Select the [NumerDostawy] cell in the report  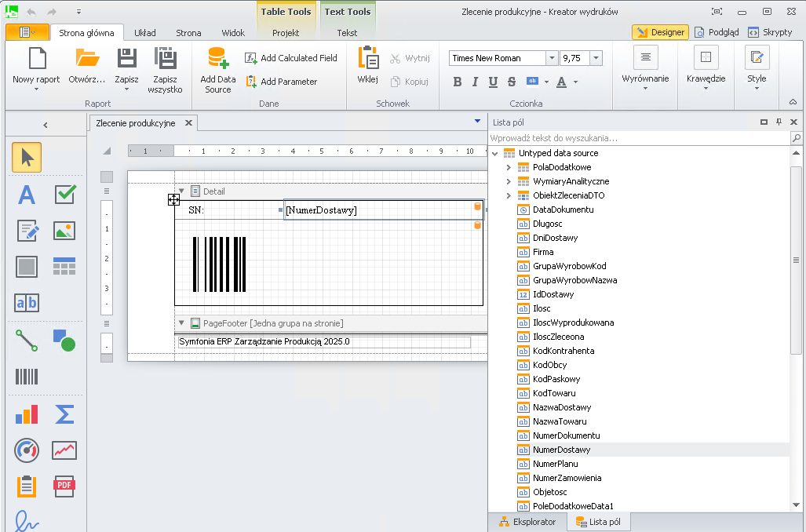pyautogui.click(x=384, y=210)
